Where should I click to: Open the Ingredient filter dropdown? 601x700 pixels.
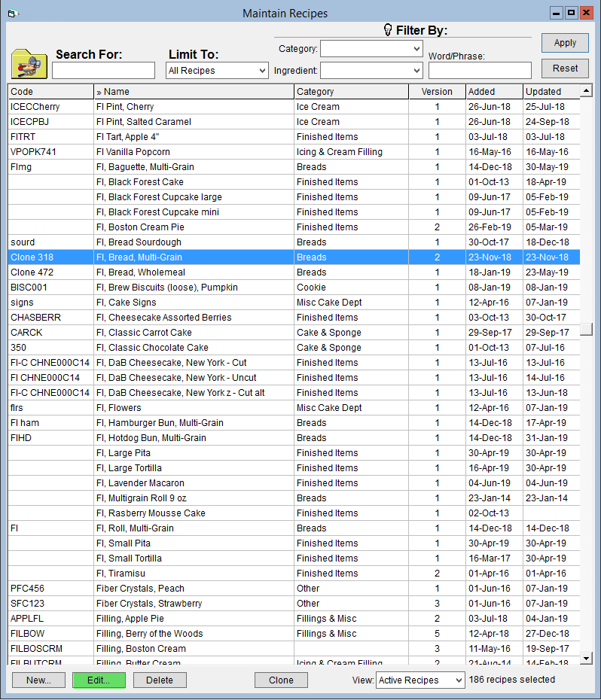[x=371, y=71]
